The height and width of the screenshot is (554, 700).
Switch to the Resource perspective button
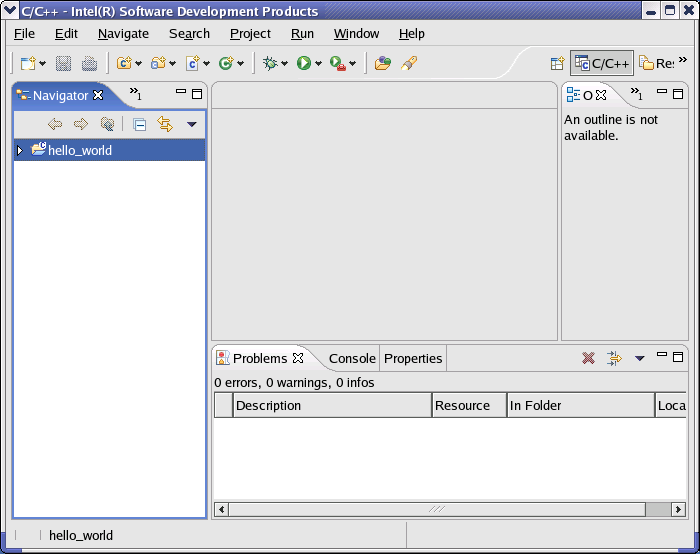(x=656, y=63)
